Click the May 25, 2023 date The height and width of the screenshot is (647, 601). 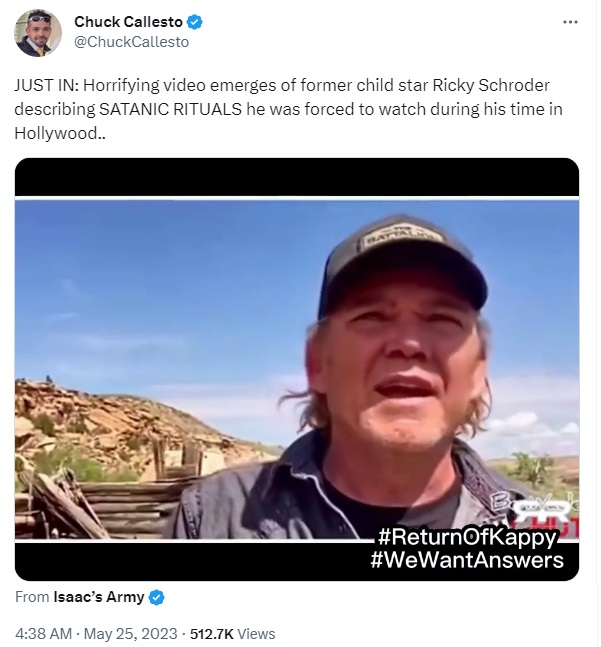pyautogui.click(x=133, y=634)
